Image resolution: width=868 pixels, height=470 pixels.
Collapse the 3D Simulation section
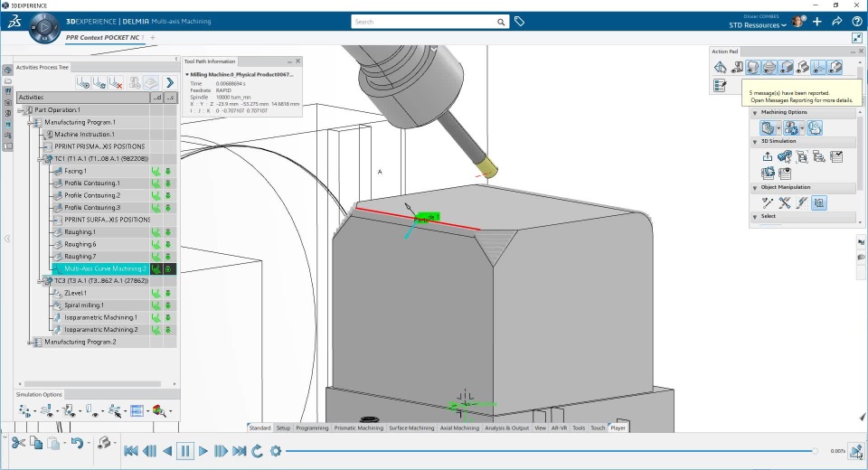(x=754, y=142)
